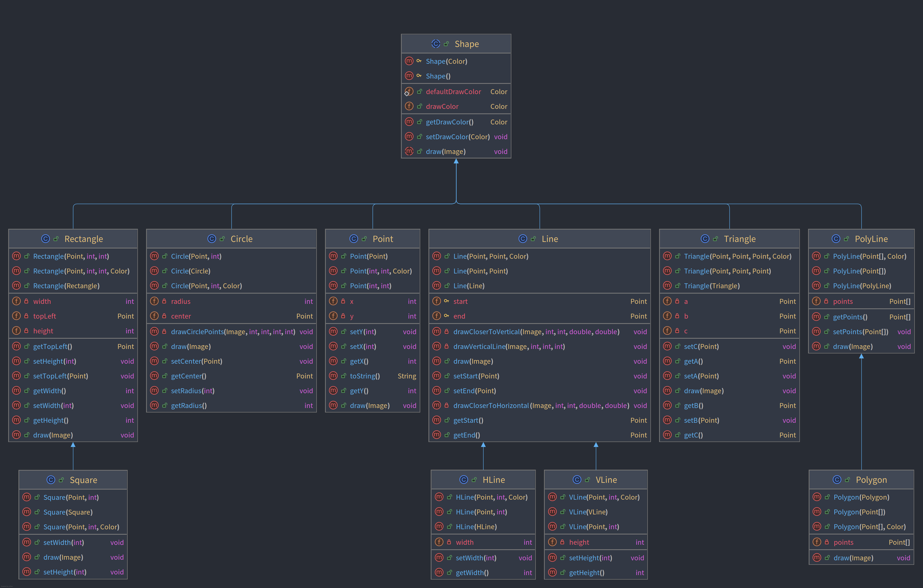Click public visibility icon next to Triangle title

(x=715, y=239)
